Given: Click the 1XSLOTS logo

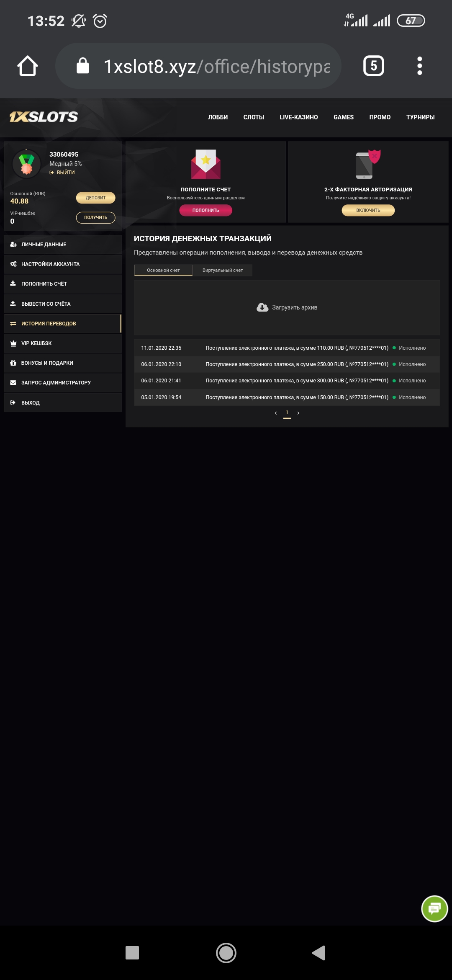Looking at the screenshot, I should coord(44,117).
